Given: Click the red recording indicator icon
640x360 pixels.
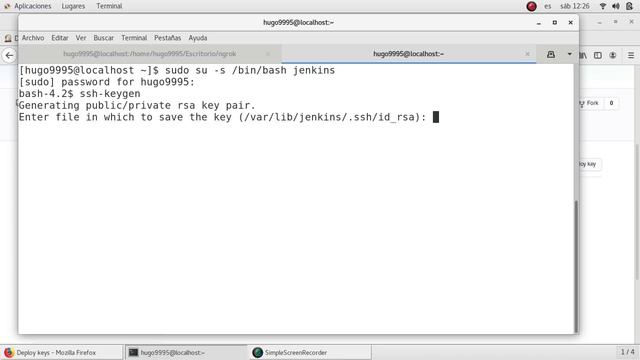Looking at the screenshot, I should pyautogui.click(x=531, y=6).
